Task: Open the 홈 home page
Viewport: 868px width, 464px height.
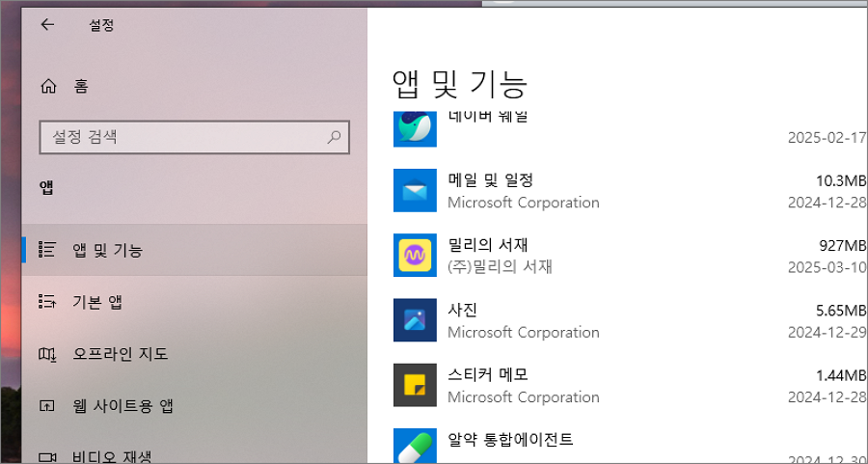Action: (194, 87)
